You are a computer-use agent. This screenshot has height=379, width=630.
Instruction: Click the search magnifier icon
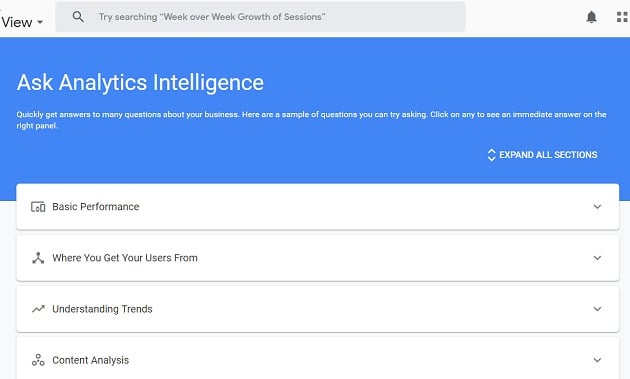click(x=78, y=16)
